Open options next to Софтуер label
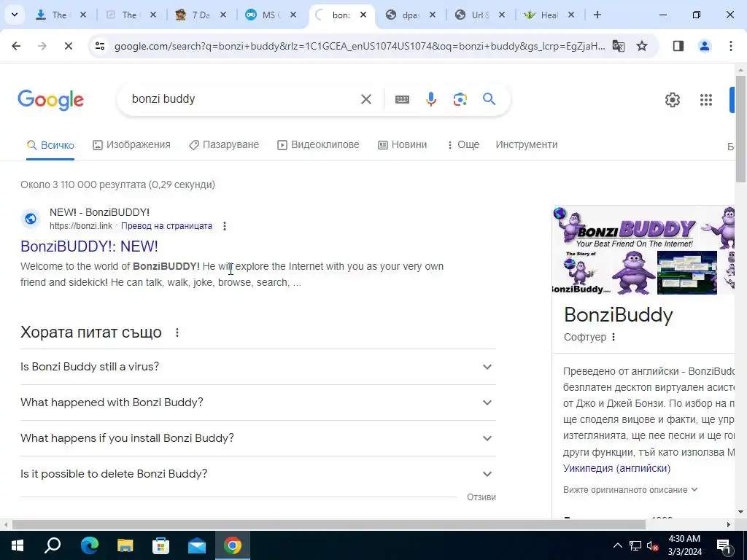Viewport: 747px width, 560px height. (614, 337)
